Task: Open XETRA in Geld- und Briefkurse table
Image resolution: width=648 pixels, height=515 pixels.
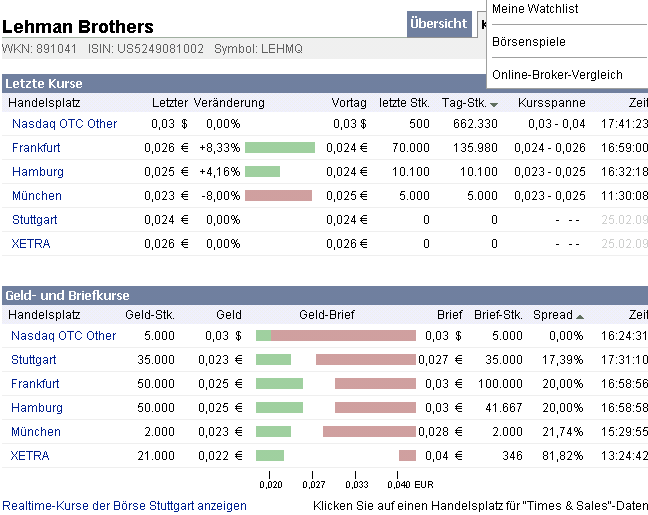Action: tap(30, 456)
